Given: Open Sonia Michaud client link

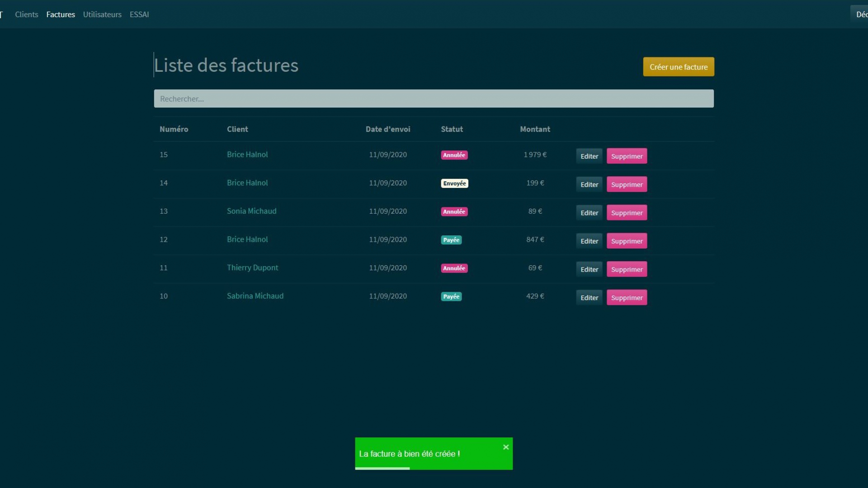Looking at the screenshot, I should pos(251,211).
